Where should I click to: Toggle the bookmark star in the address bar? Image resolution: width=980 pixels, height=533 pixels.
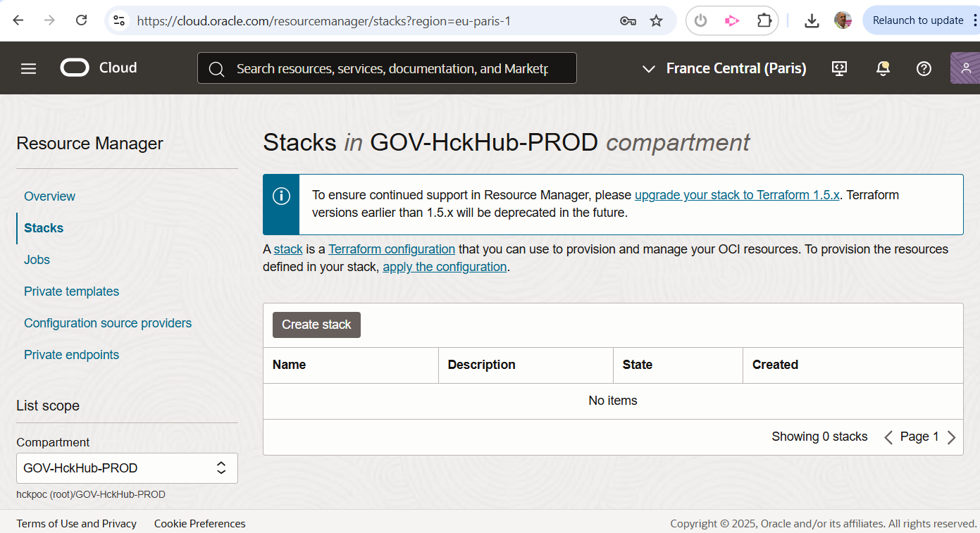pyautogui.click(x=656, y=20)
